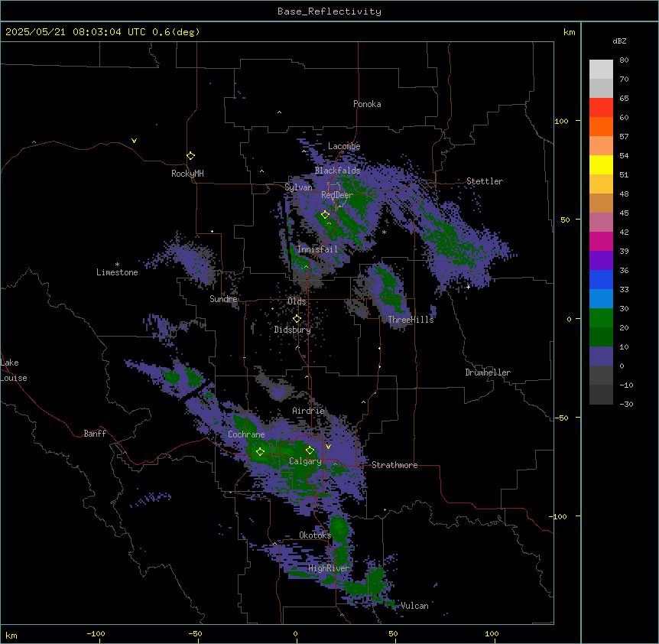Select the Lake Louise label

coord(14,370)
